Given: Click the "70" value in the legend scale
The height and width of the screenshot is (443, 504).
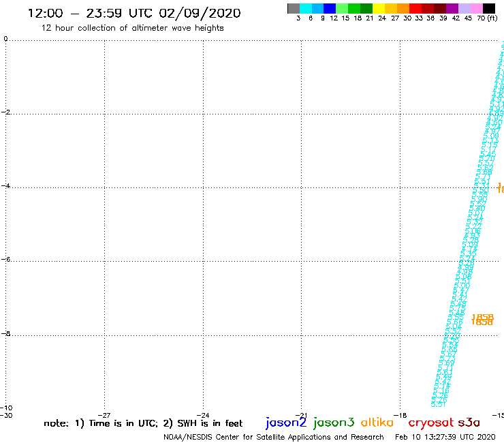Looking at the screenshot, I should point(481,18).
